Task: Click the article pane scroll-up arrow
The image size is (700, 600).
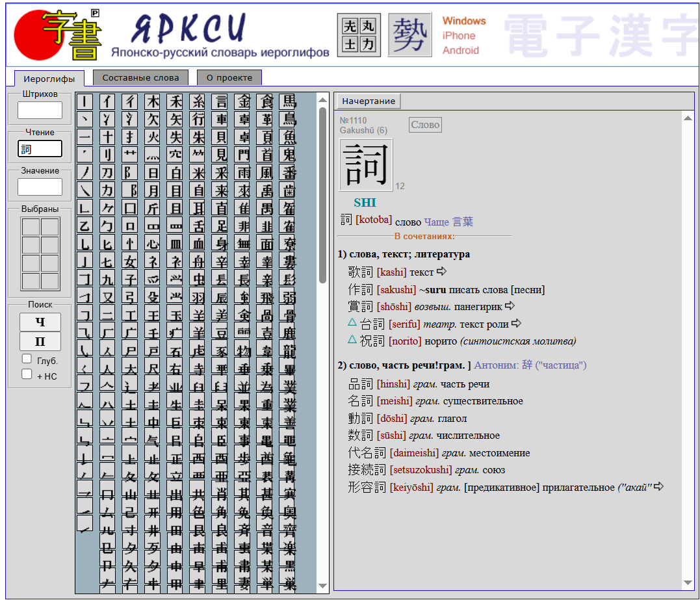Action: tap(688, 118)
